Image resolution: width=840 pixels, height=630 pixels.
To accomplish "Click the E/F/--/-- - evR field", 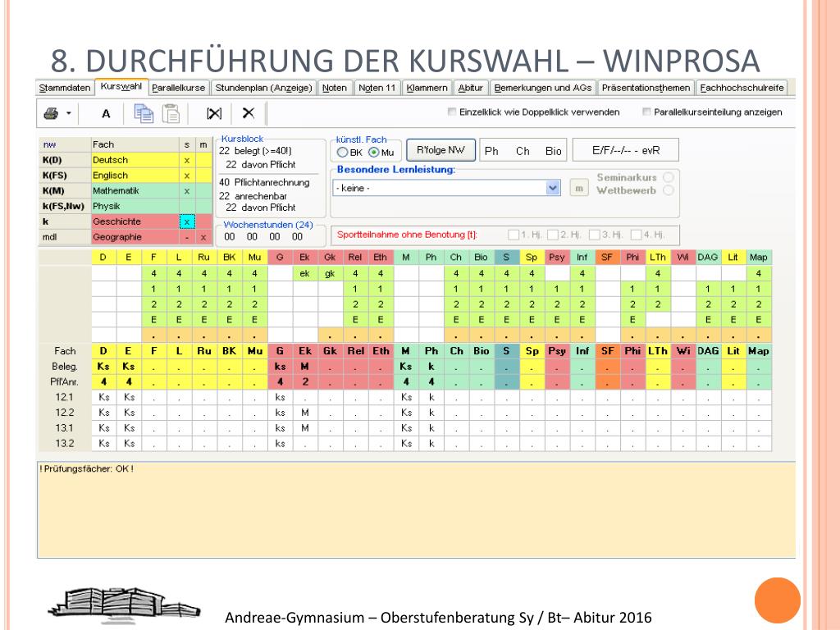I will pos(626,151).
